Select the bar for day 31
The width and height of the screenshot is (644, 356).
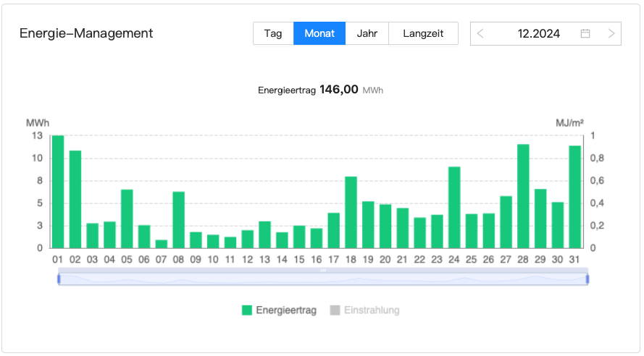575,197
